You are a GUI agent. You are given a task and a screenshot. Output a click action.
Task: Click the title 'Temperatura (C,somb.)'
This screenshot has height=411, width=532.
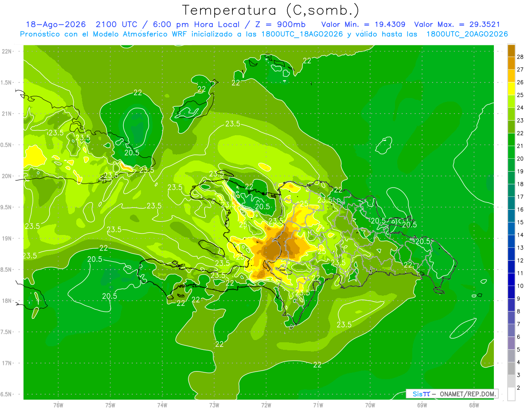pos(270,10)
